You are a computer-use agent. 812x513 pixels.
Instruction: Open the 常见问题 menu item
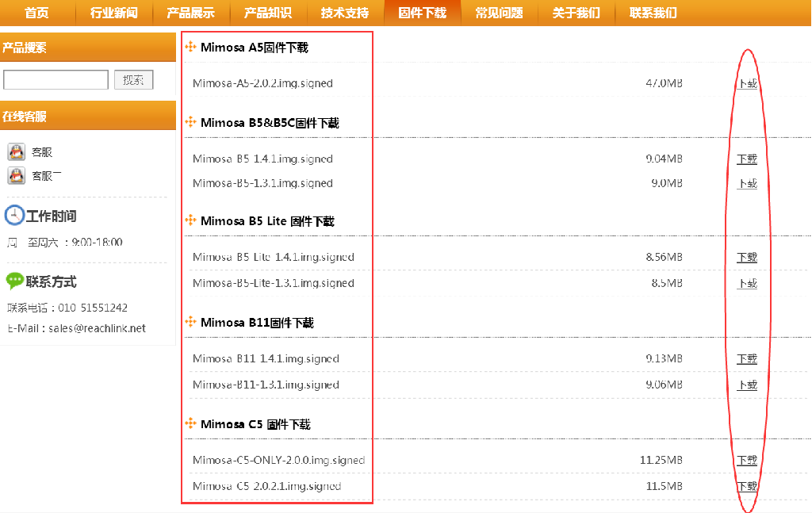point(500,13)
